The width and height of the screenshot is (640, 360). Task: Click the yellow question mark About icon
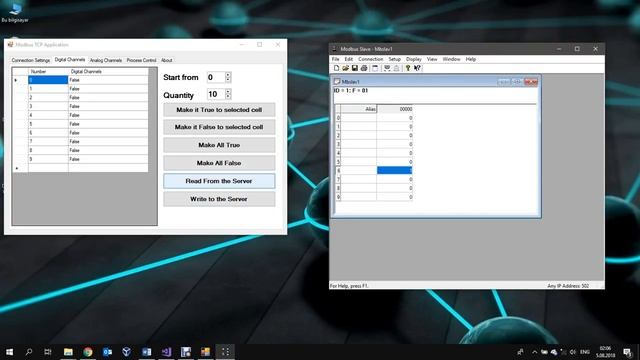point(407,68)
